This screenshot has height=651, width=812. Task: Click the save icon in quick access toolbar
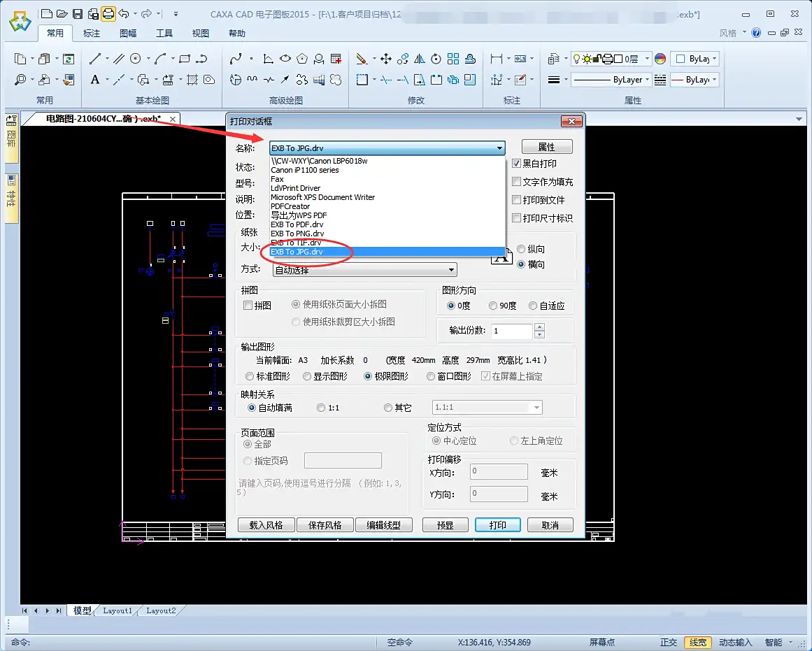click(x=77, y=14)
